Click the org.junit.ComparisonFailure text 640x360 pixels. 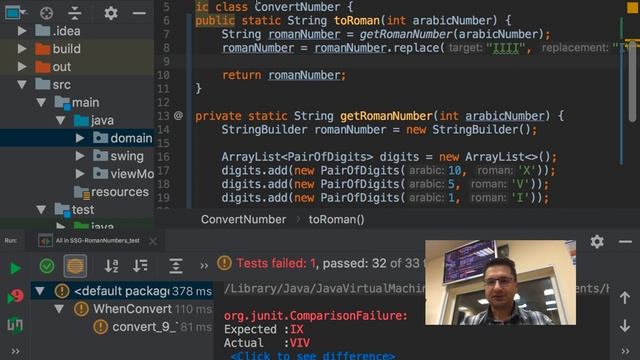[x=316, y=316]
